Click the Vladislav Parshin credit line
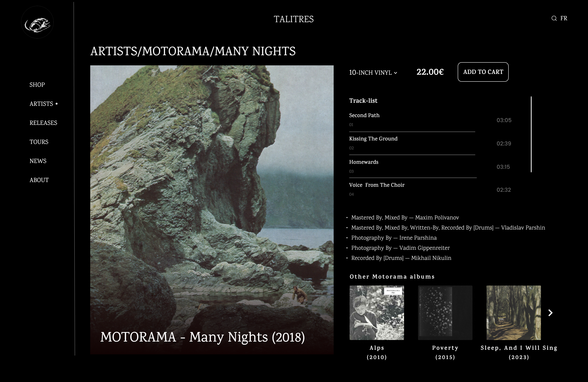The height and width of the screenshot is (382, 588). click(x=448, y=228)
